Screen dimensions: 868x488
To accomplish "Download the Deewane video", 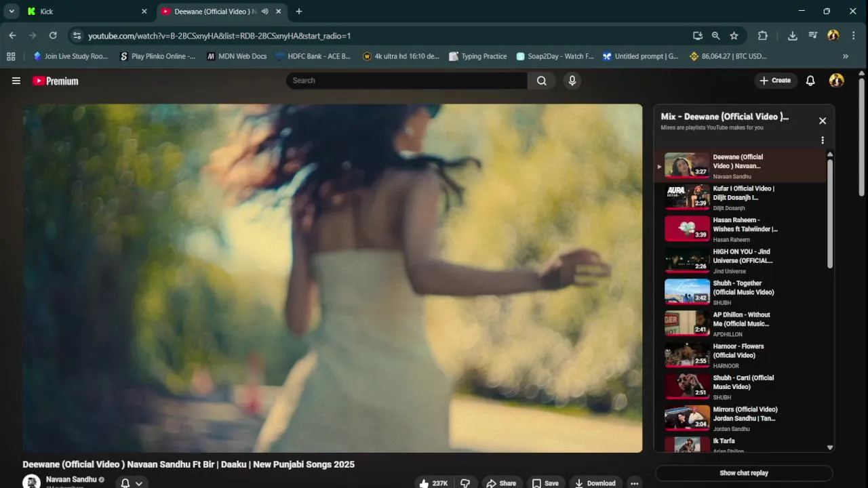I will (x=595, y=483).
